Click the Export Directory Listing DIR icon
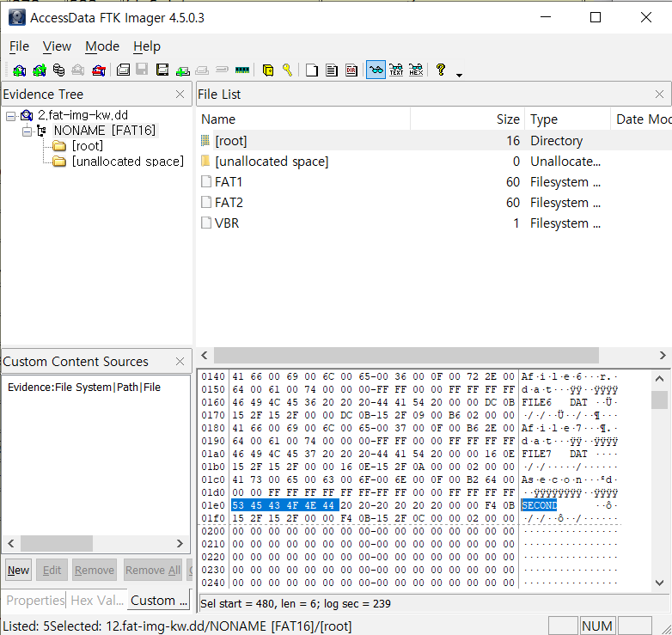This screenshot has width=672, height=635. click(351, 70)
